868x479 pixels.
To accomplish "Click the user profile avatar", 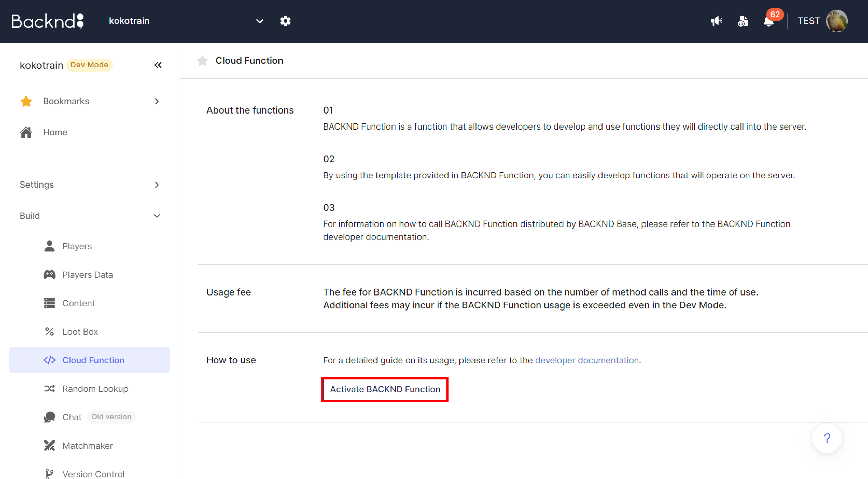I will (x=836, y=21).
